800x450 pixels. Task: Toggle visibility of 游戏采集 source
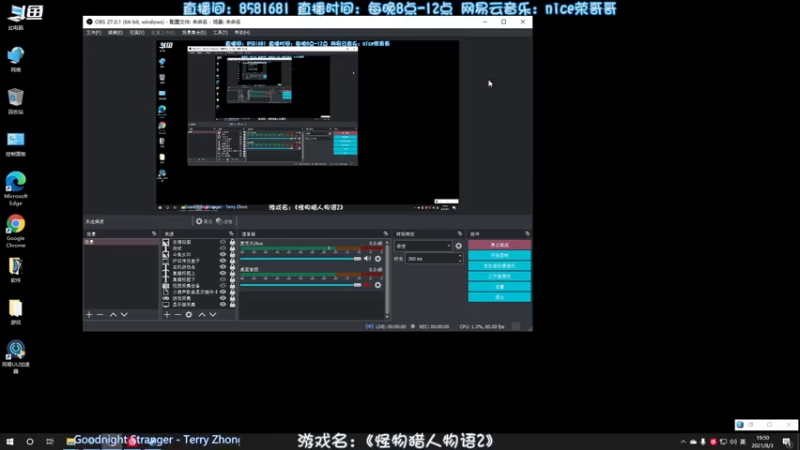(x=222, y=298)
